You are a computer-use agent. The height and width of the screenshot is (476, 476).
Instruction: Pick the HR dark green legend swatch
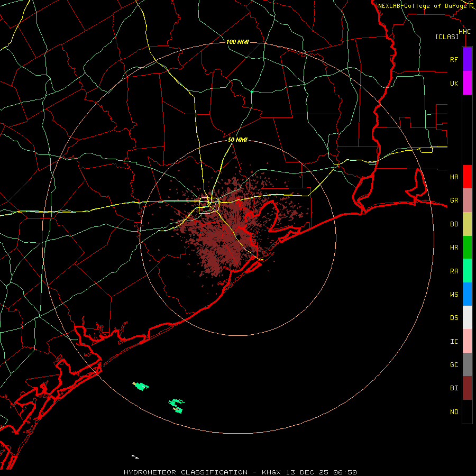467,248
